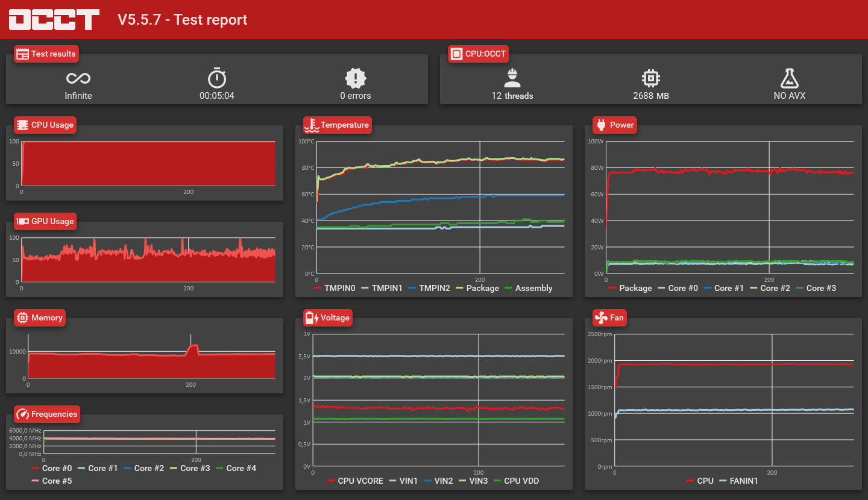Click the errors warning badge icon

[x=356, y=78]
